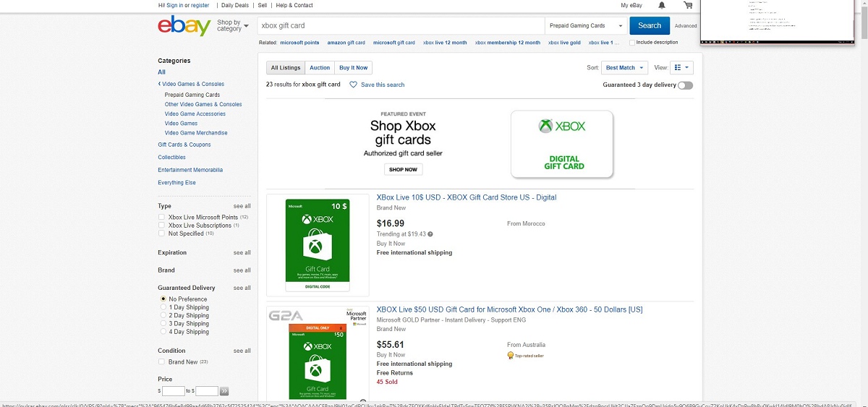This screenshot has width=868, height=407.
Task: Enable the Include description checkbox
Action: [x=632, y=43]
